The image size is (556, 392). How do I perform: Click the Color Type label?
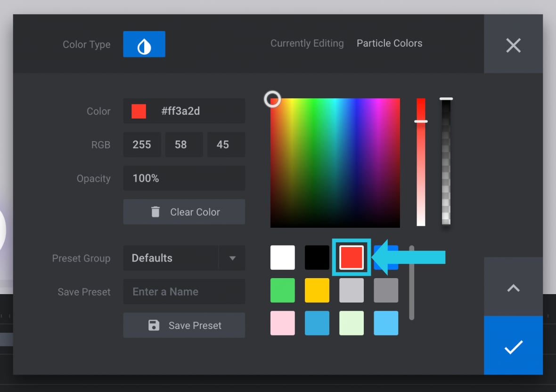[x=87, y=45]
